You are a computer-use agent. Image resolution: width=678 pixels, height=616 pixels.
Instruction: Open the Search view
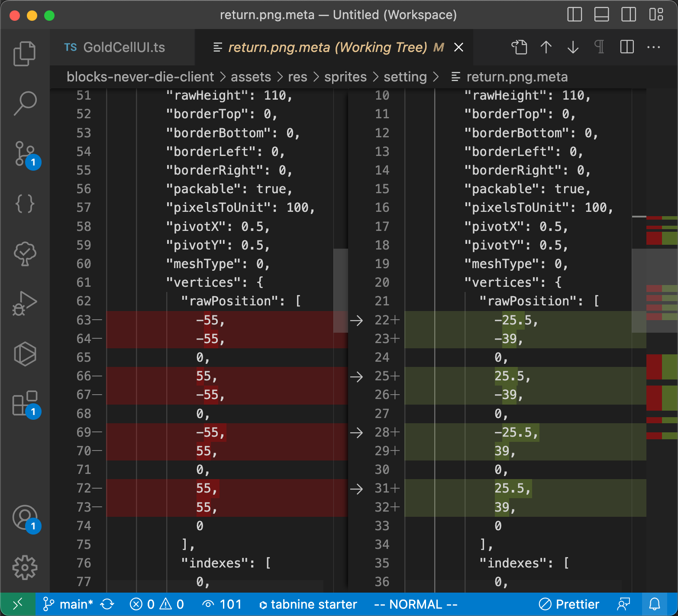click(x=25, y=103)
